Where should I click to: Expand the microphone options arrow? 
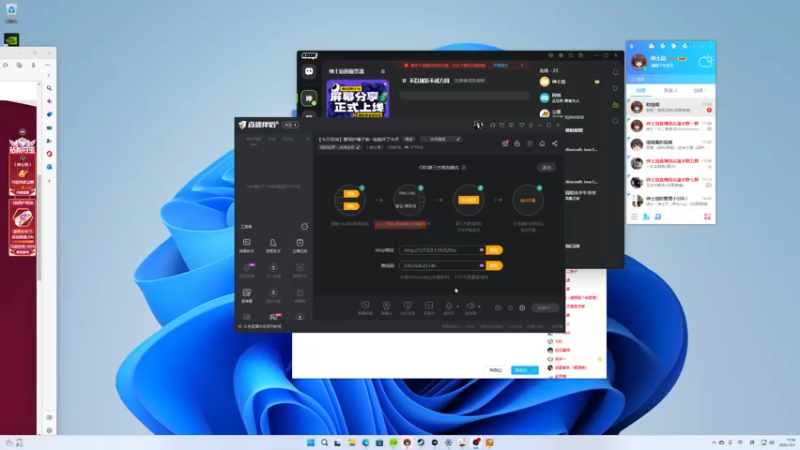pyautogui.click(x=458, y=307)
